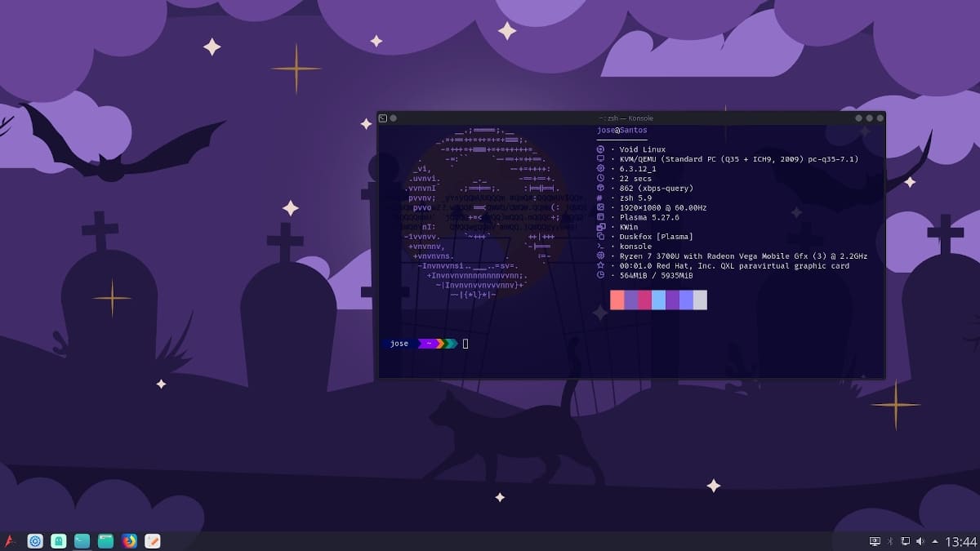980x551 pixels.
Task: Click the terminal cursor after the prompt
Action: (465, 344)
